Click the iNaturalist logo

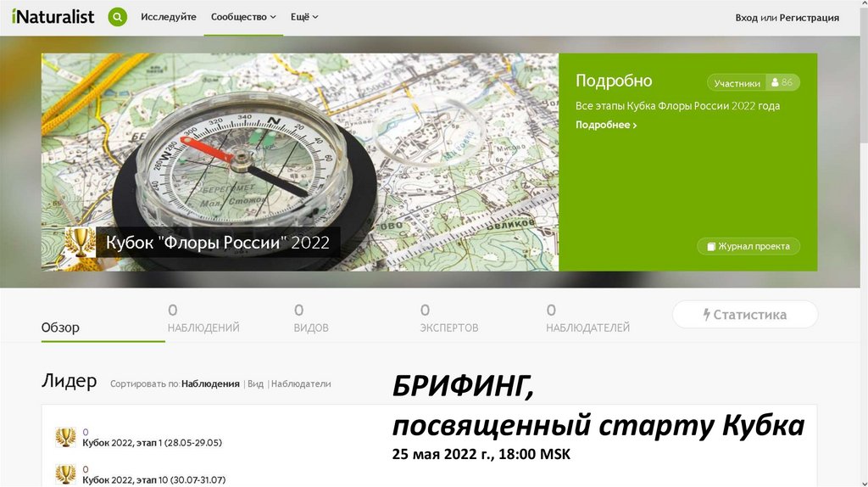(x=53, y=17)
